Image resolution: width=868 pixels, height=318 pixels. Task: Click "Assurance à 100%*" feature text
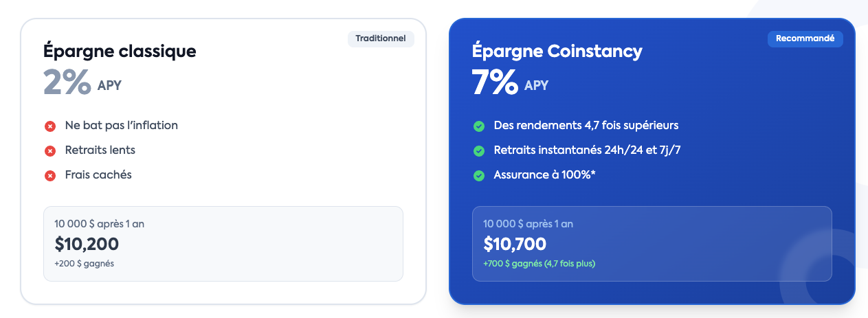coord(544,175)
